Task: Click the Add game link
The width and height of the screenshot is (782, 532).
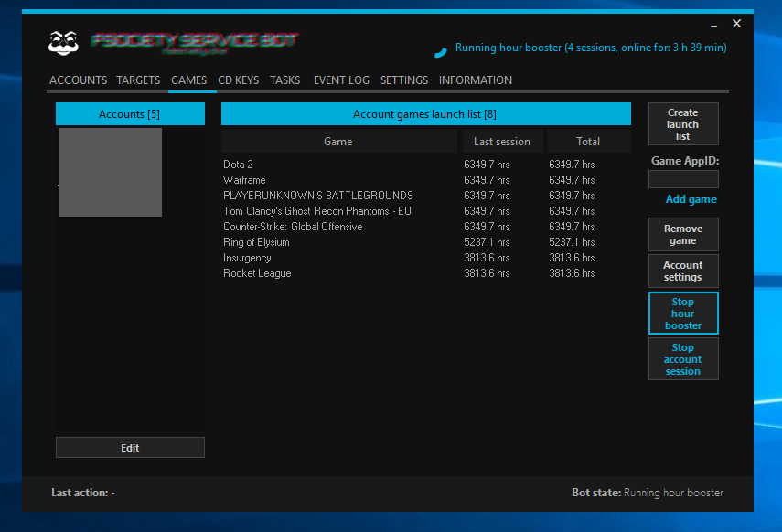Action: coord(691,199)
